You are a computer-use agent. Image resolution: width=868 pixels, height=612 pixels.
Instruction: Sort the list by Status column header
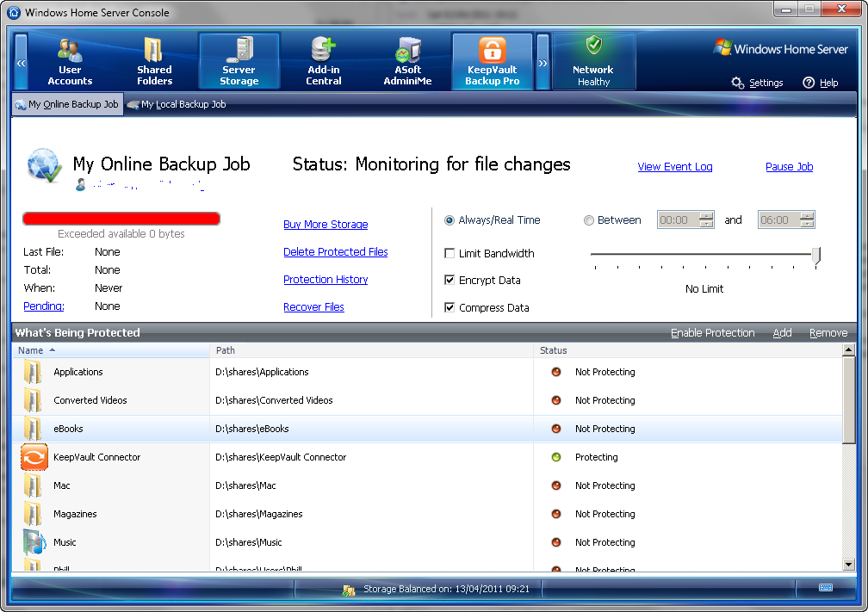coord(688,350)
